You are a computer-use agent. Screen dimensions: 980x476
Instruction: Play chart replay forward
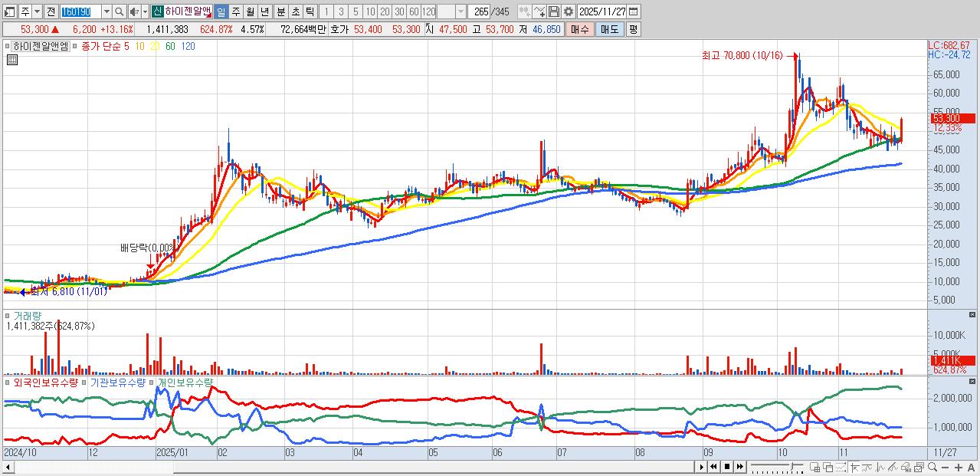click(701, 467)
